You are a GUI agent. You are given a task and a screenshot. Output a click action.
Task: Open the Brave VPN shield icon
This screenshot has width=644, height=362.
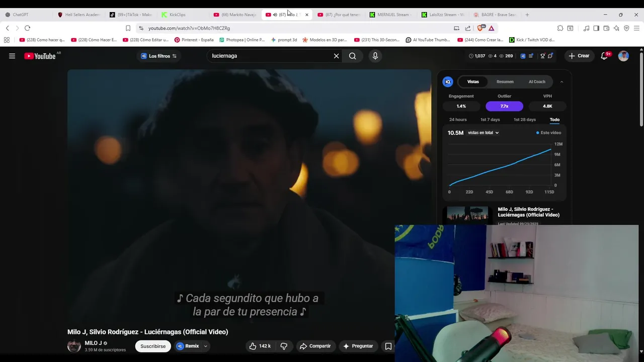[x=626, y=28]
